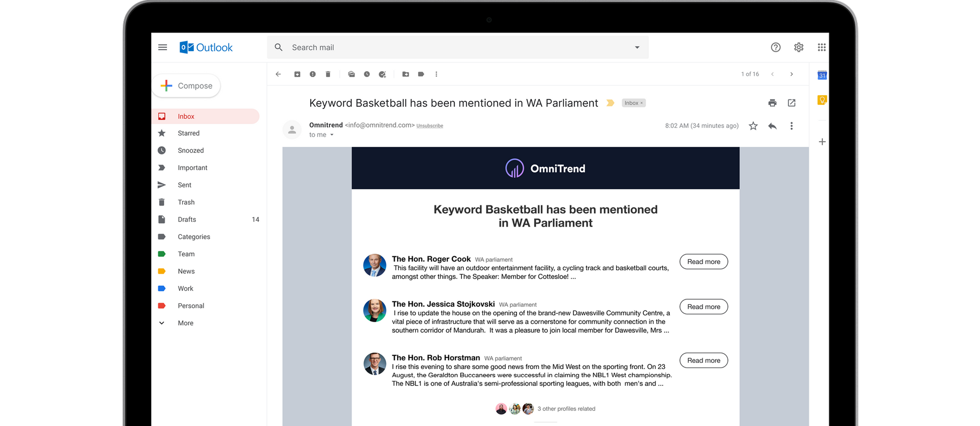Viewport: 980px width, 426px height.
Task: Open the Google Calendar side panel icon
Action: [x=822, y=75]
